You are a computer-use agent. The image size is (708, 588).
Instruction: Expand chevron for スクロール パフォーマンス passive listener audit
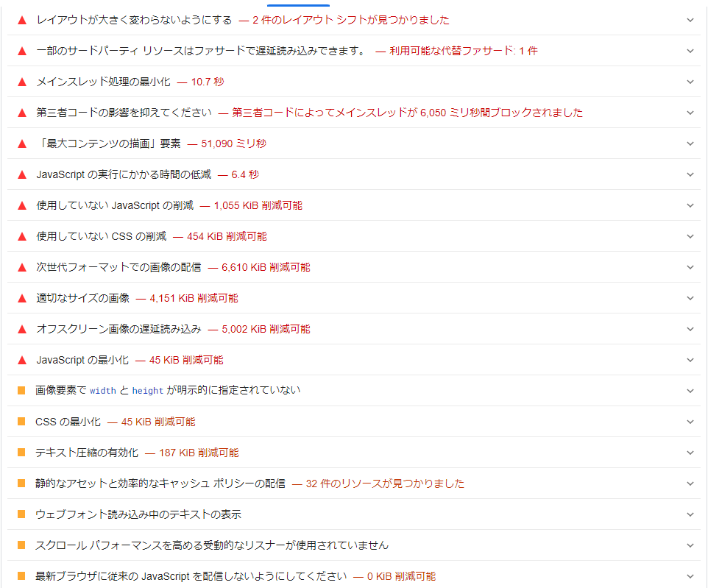coord(690,545)
